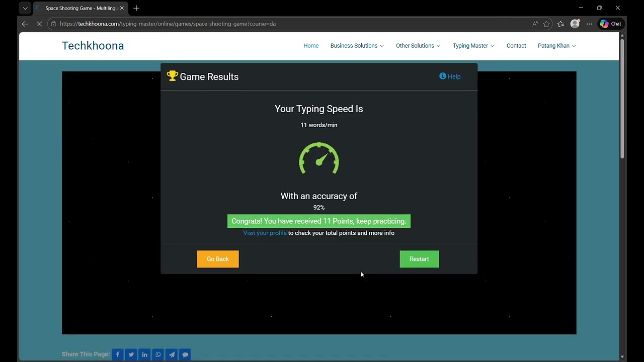Click the 92% accuracy value
The width and height of the screenshot is (644, 362).
pos(319,208)
